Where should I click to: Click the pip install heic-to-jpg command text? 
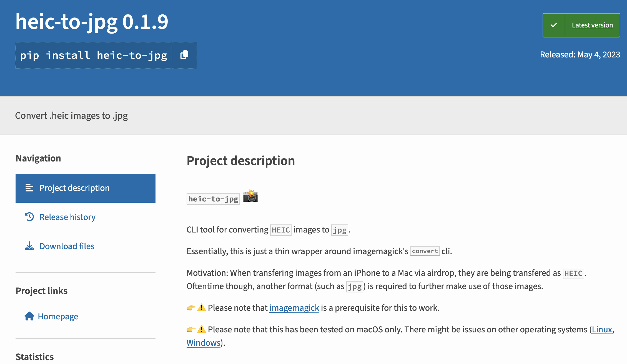94,55
